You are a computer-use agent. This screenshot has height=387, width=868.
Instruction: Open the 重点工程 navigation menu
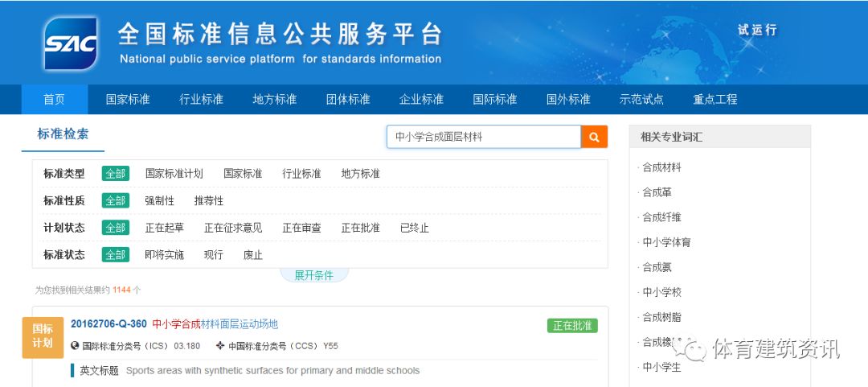pyautogui.click(x=715, y=99)
